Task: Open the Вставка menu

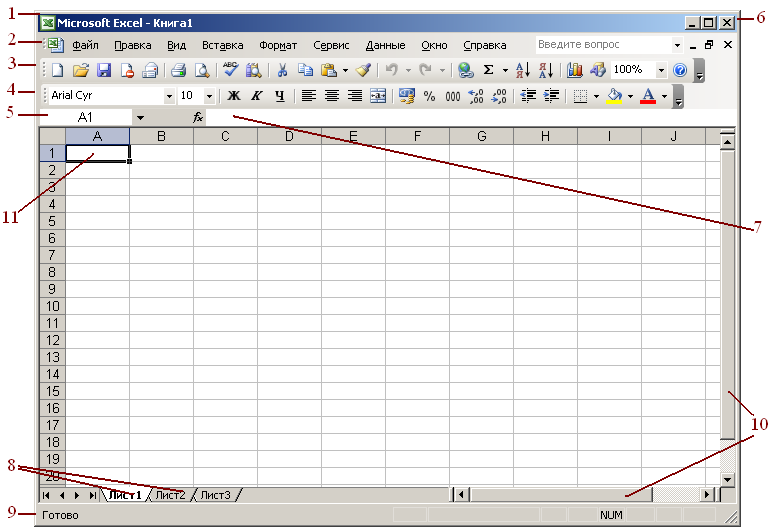Action: (223, 45)
